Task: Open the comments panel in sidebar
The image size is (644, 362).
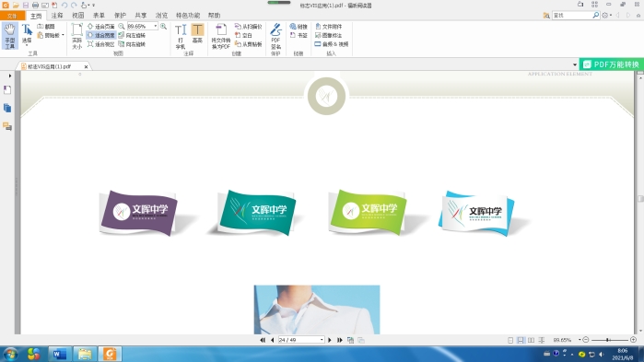Action: pyautogui.click(x=7, y=126)
